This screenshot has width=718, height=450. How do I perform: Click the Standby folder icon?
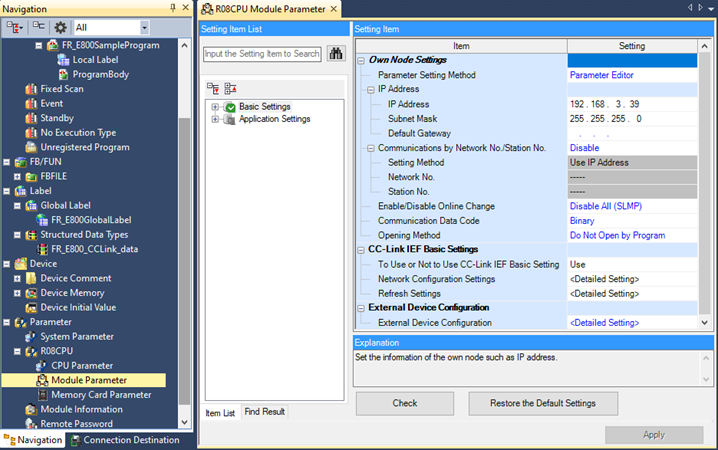pos(31,118)
